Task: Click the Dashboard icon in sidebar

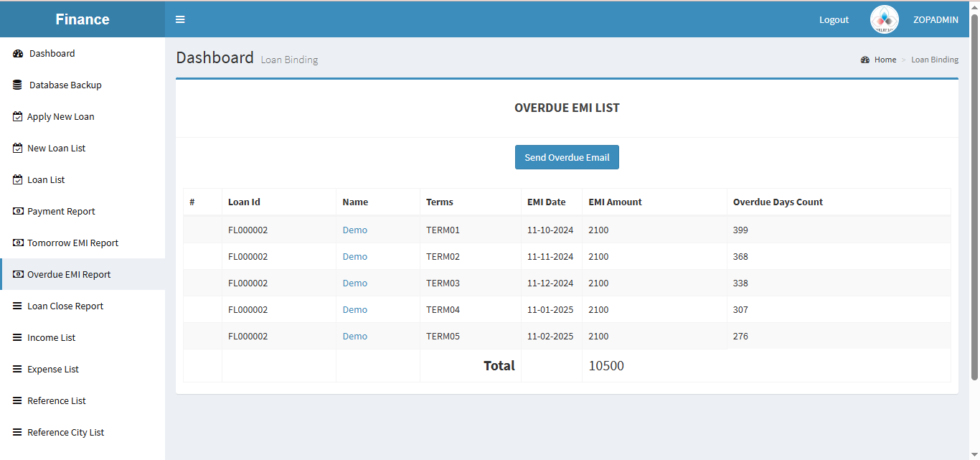Action: pos(18,54)
